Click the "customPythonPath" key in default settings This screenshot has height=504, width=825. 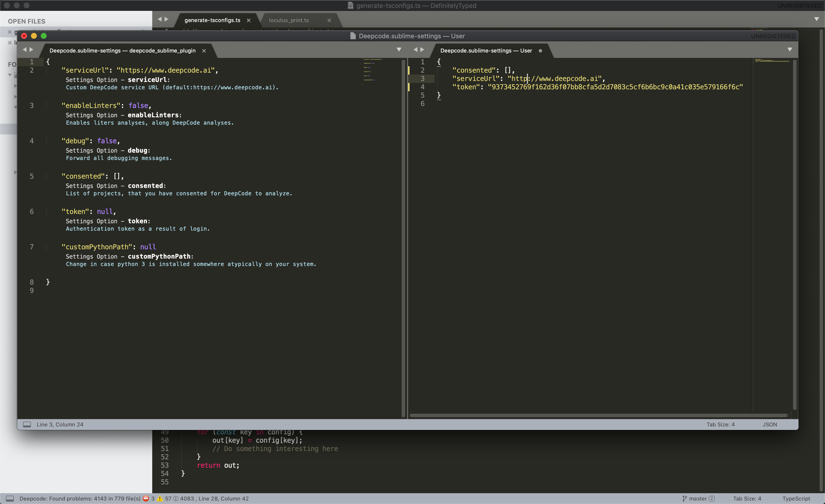(97, 247)
